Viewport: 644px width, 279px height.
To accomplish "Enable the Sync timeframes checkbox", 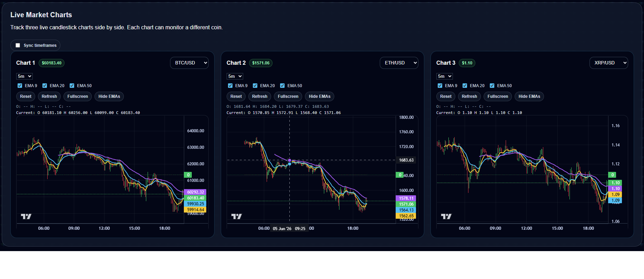I will [18, 45].
